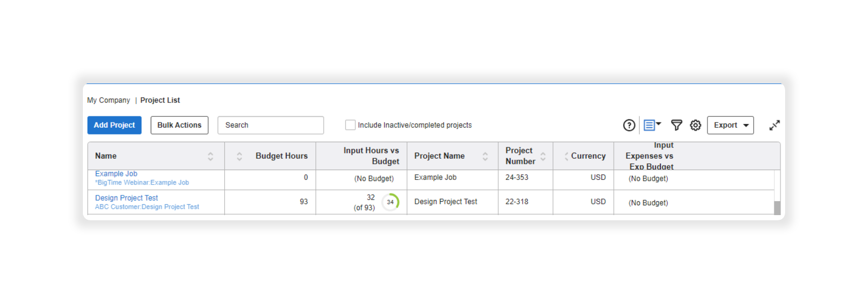Sort by the Budget Hours column arrows
Image resolution: width=868 pixels, height=303 pixels.
239,156
